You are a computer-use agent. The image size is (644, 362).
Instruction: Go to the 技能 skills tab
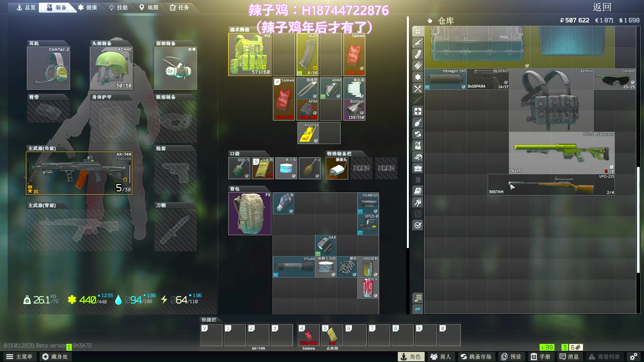pyautogui.click(x=118, y=7)
